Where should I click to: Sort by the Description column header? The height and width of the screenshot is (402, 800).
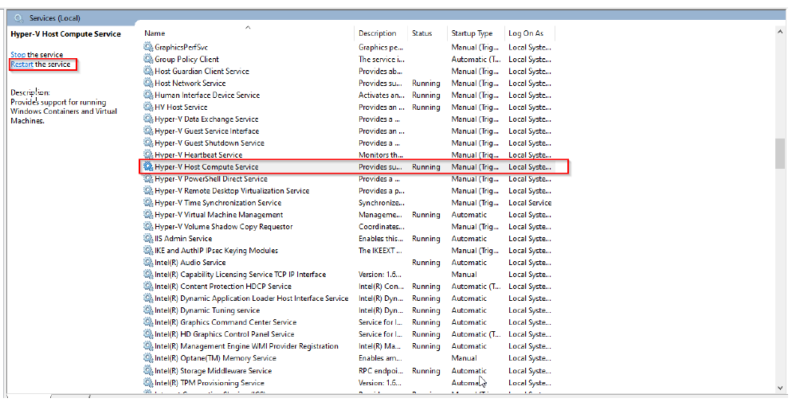click(381, 33)
